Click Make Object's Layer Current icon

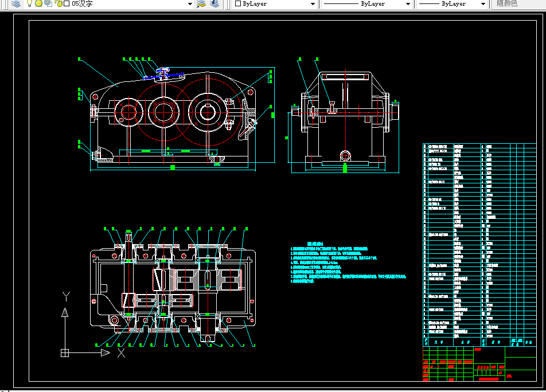(x=201, y=3)
